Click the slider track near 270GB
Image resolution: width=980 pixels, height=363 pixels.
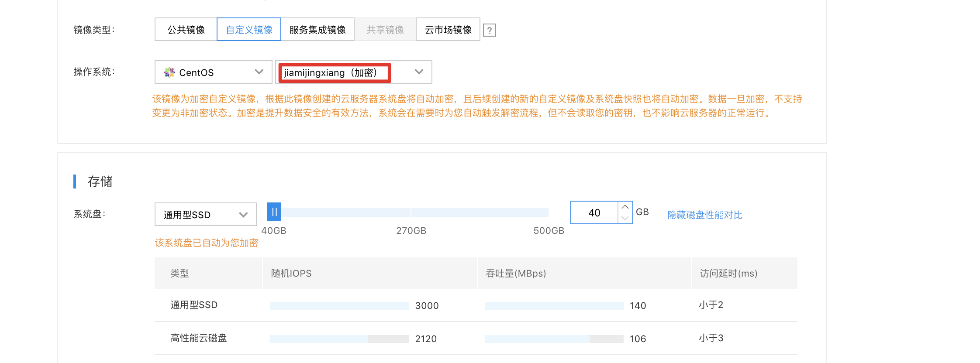tap(411, 212)
